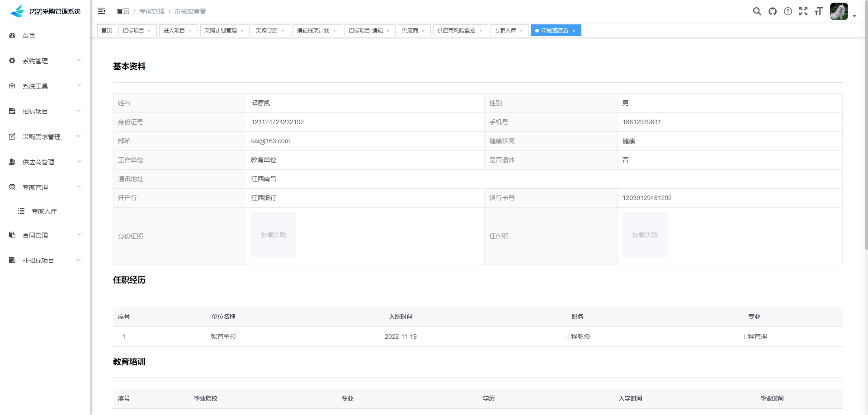Collapse the 专家管理 chevron
Screen dimensions: 868x415
click(x=79, y=187)
